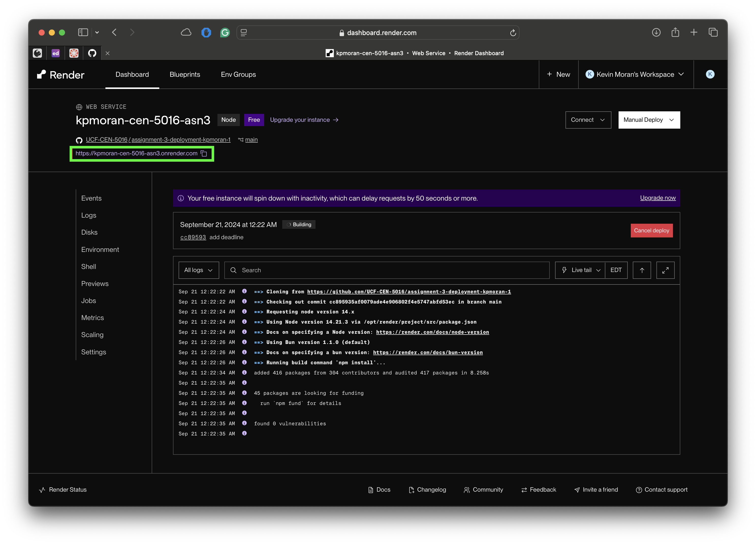Open Environment in the sidebar

100,249
